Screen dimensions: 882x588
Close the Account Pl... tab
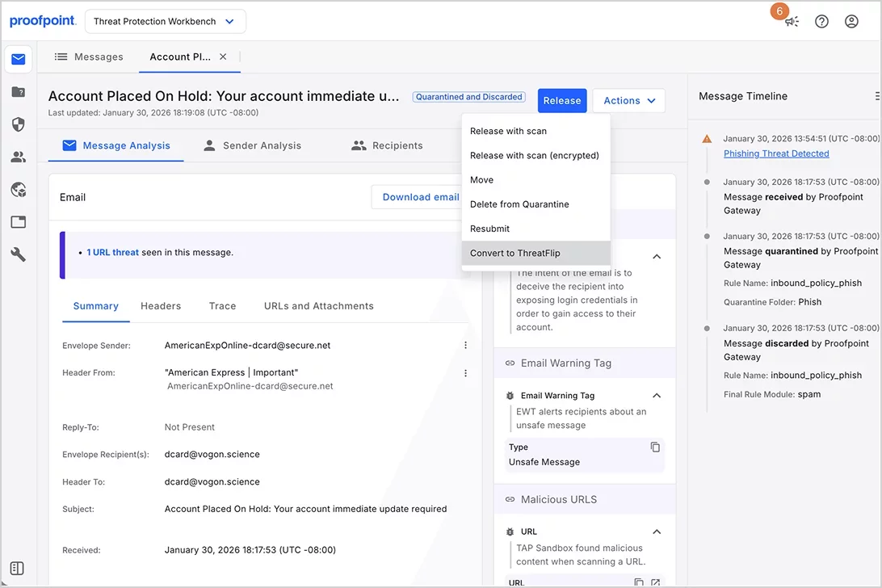tap(223, 57)
